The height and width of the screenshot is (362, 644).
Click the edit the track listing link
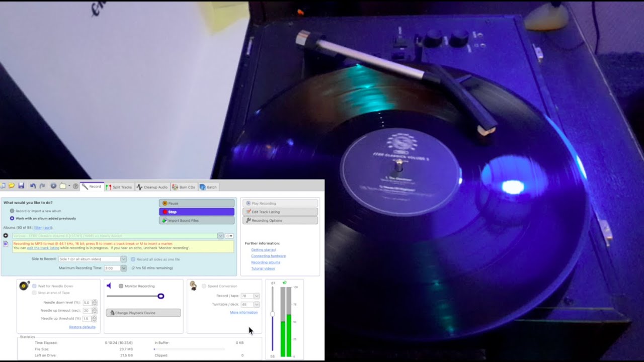pyautogui.click(x=43, y=248)
